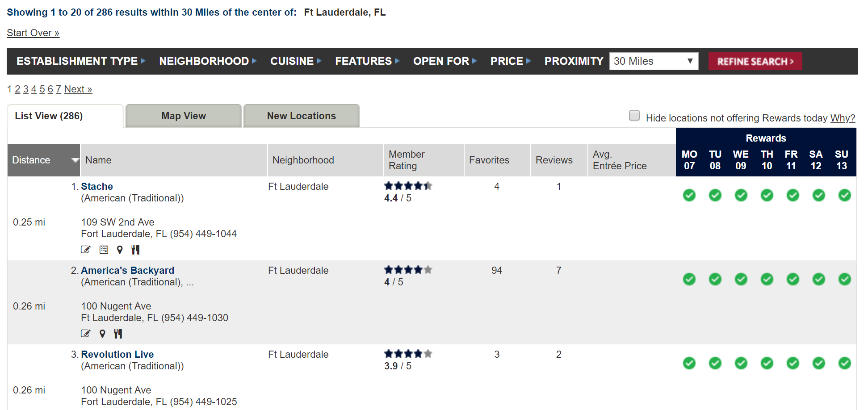
Task: Click fork and knife icon for America's Backyard
Action: [x=118, y=334]
